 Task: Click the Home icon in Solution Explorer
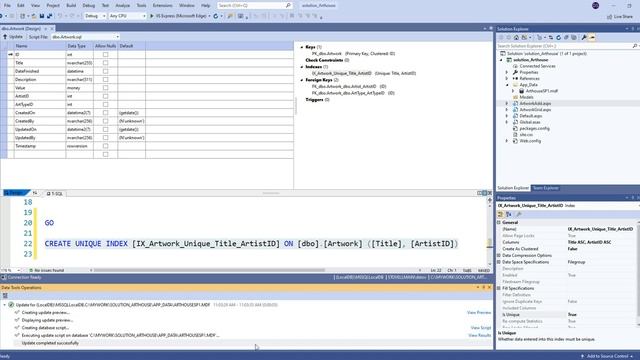(516, 38)
